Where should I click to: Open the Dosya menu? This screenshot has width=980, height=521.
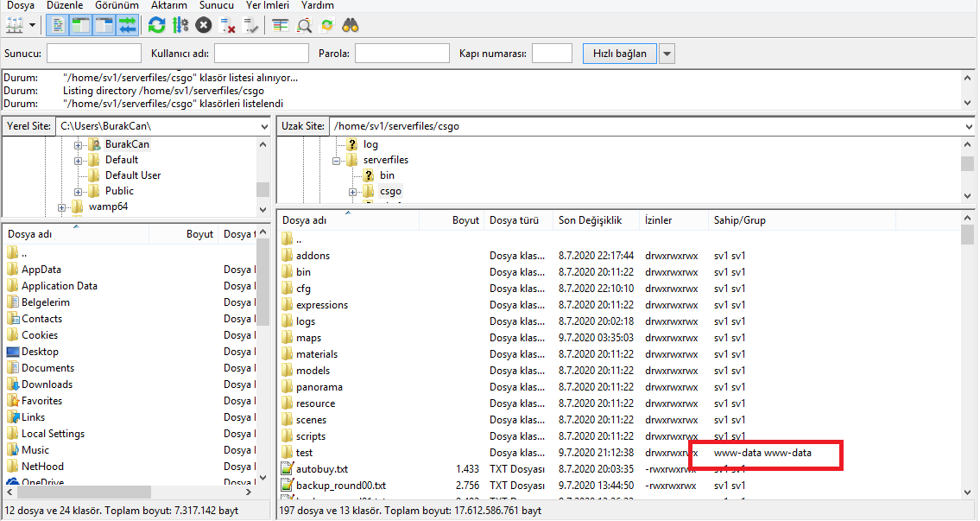(x=21, y=5)
